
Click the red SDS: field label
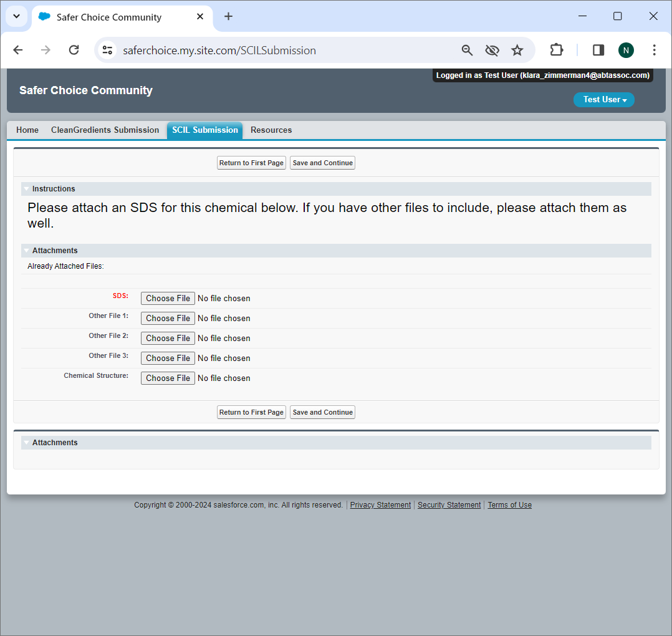coord(120,296)
